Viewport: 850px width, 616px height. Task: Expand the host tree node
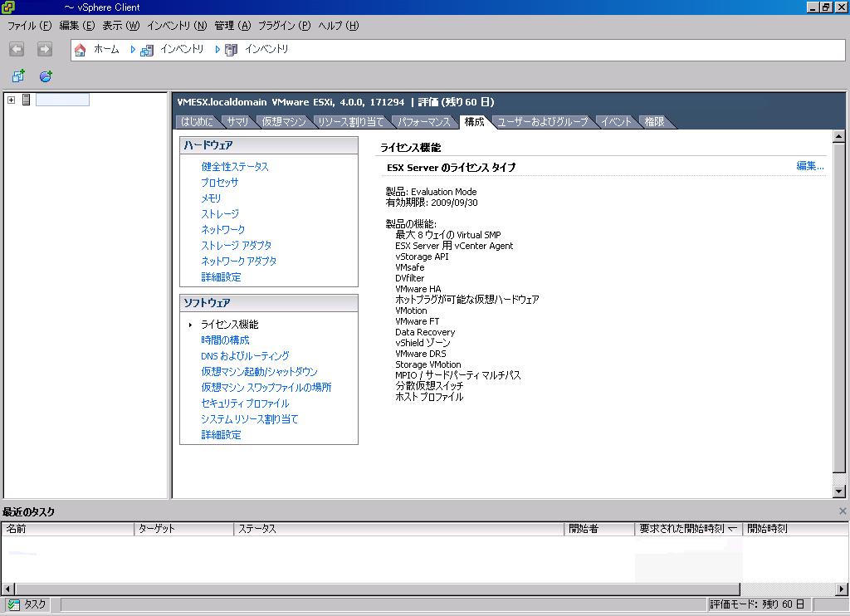point(11,100)
